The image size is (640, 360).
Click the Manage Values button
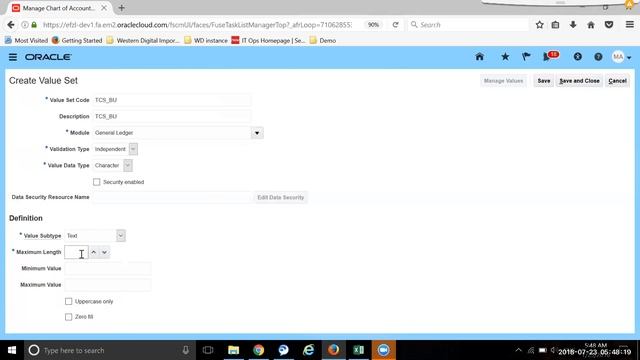point(503,81)
